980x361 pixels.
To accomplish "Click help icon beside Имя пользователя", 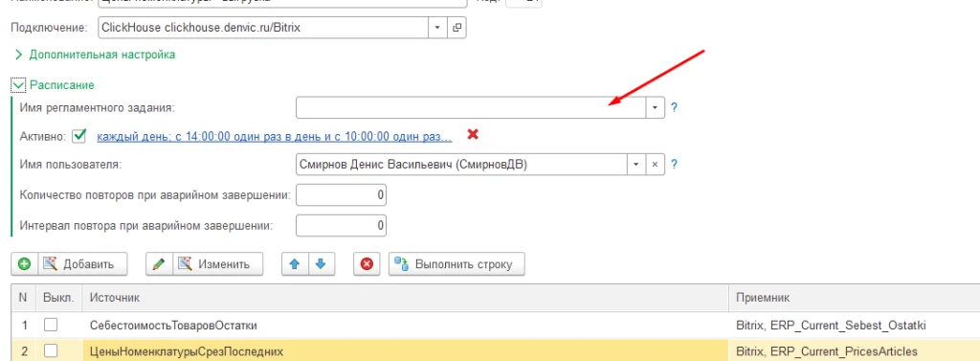I will click(x=675, y=165).
